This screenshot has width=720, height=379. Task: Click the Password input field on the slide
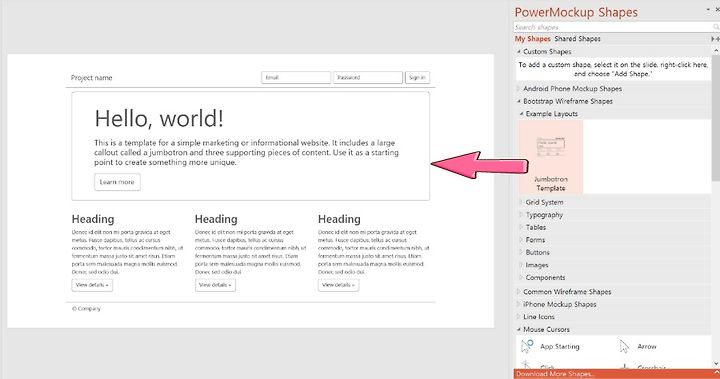(x=368, y=78)
